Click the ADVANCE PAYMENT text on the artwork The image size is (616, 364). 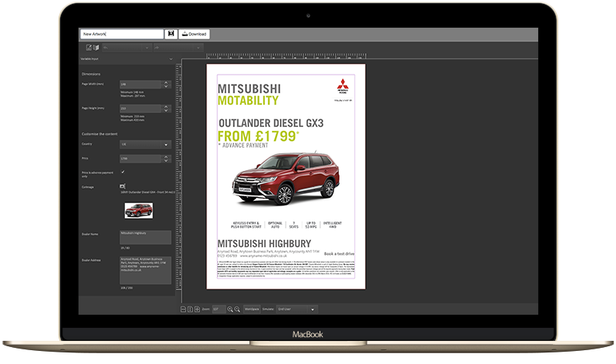tap(245, 145)
